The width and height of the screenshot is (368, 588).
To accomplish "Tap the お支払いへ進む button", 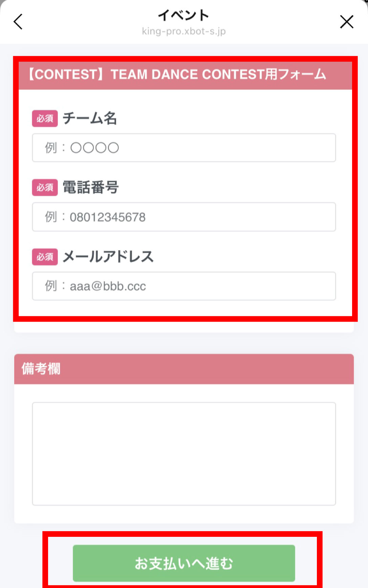I will pos(184,563).
